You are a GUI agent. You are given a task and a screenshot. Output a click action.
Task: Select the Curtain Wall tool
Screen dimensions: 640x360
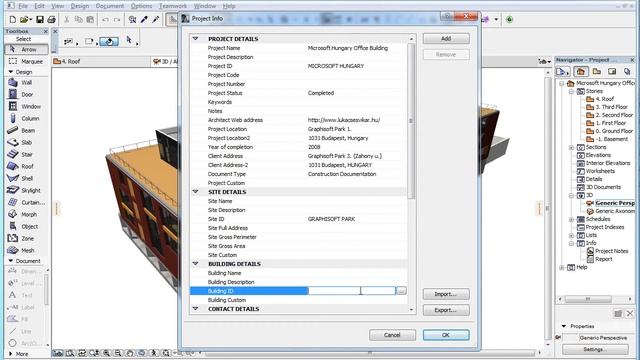click(x=26, y=202)
